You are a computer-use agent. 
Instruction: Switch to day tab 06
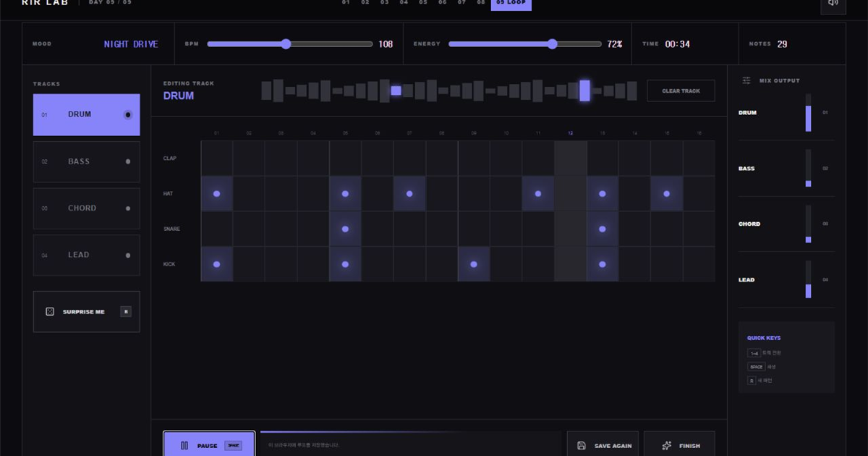tap(443, 3)
